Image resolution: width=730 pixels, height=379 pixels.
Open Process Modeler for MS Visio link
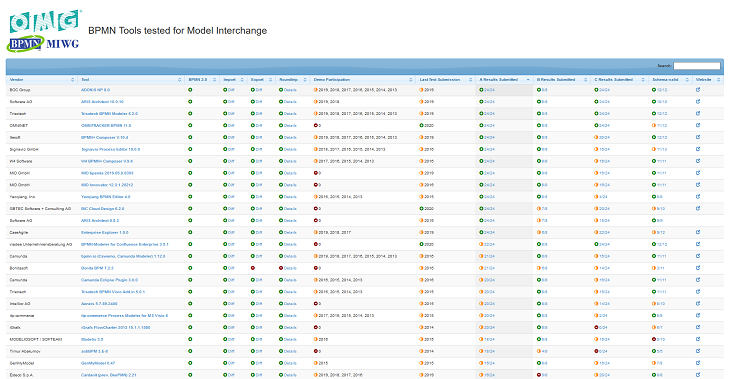[x=124, y=316]
